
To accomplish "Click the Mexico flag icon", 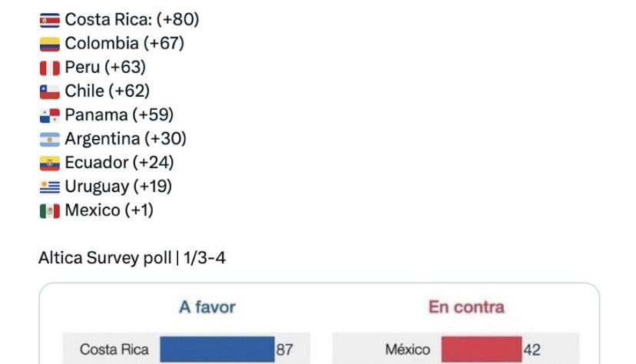I will tap(49, 210).
